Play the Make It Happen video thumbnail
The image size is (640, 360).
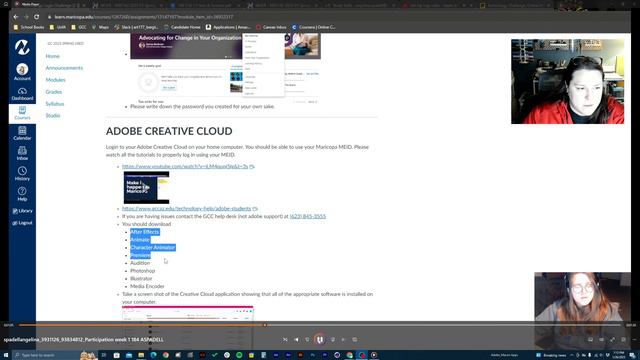(147, 187)
